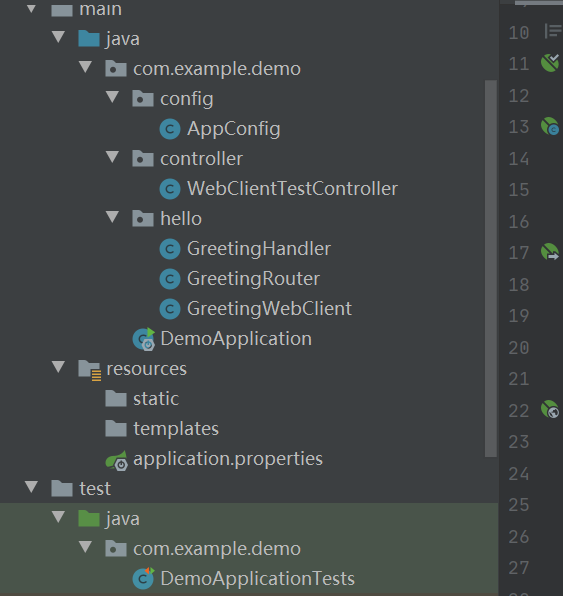
Task: Click the web endpoint gutter icon on line 22
Action: click(x=550, y=409)
